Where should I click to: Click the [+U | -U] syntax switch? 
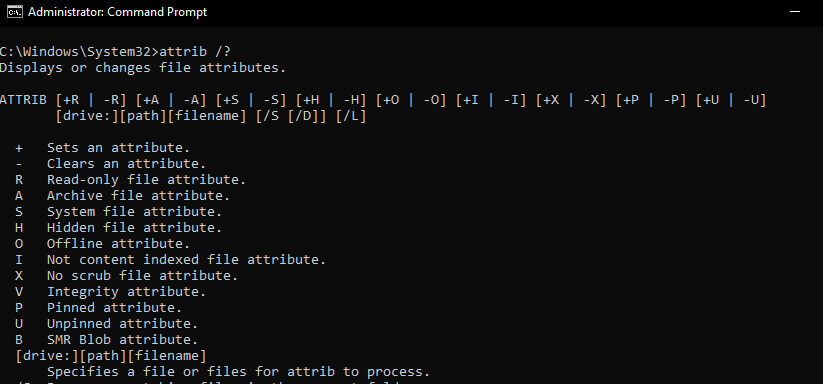(x=731, y=100)
